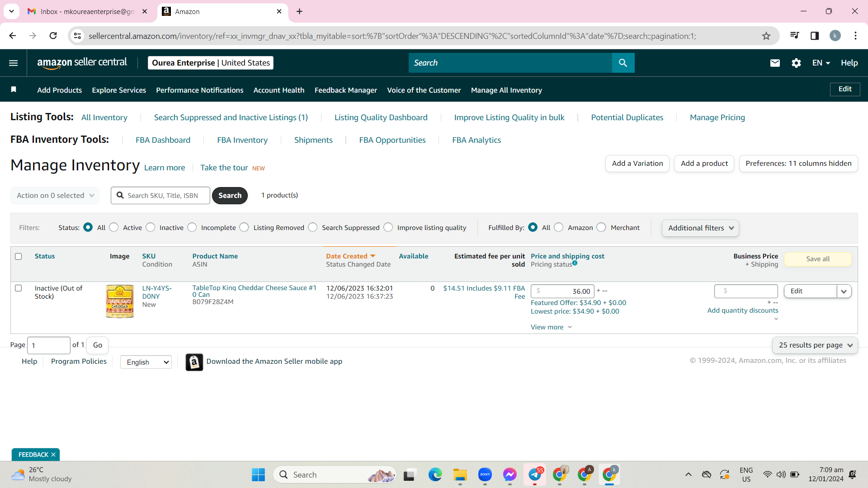Click the pricing status info icon
Screen dimensions: 868x488
[x=575, y=263]
